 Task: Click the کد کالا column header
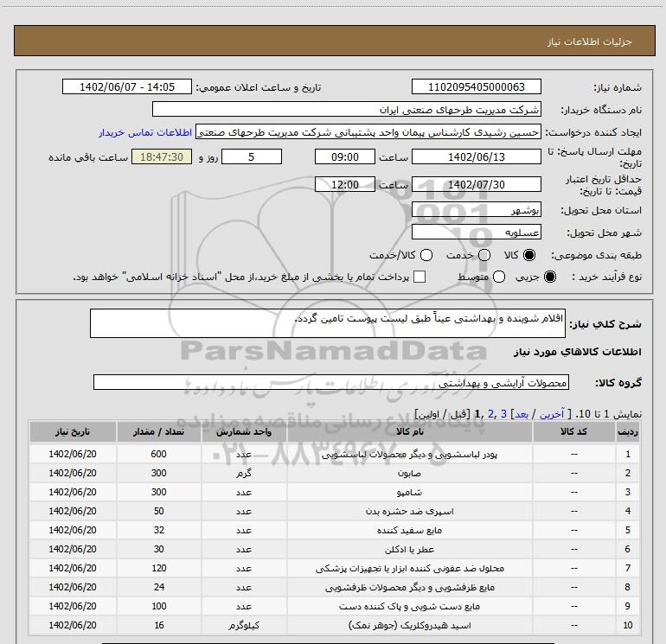pyautogui.click(x=573, y=431)
